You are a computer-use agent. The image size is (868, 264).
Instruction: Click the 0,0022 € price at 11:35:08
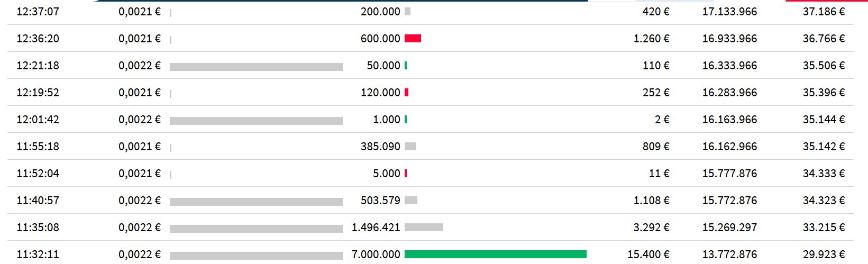coord(139,227)
